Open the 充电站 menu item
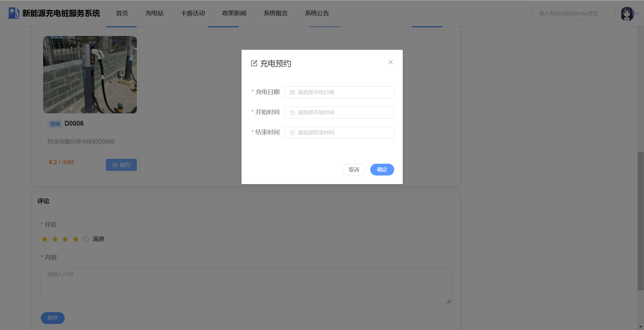644x330 pixels. click(154, 13)
